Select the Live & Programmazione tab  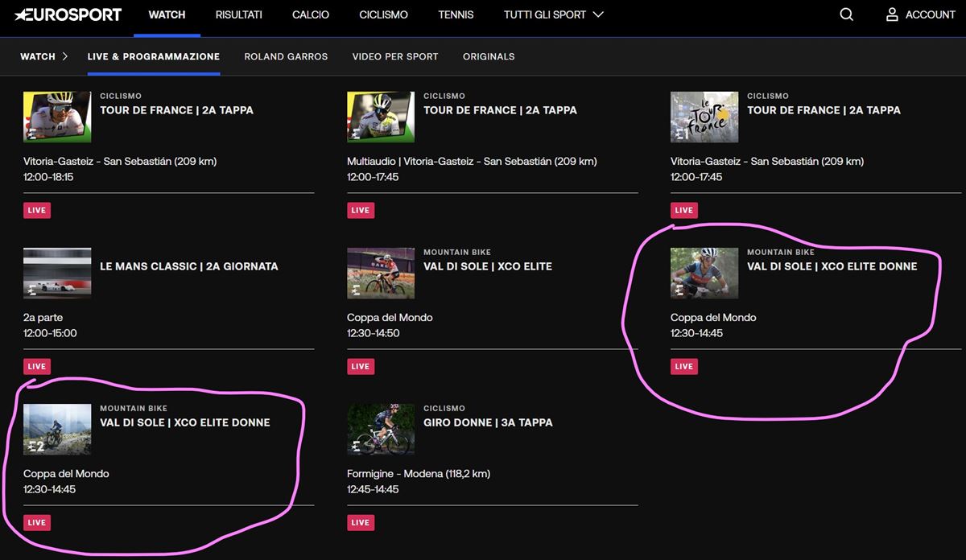tap(154, 56)
